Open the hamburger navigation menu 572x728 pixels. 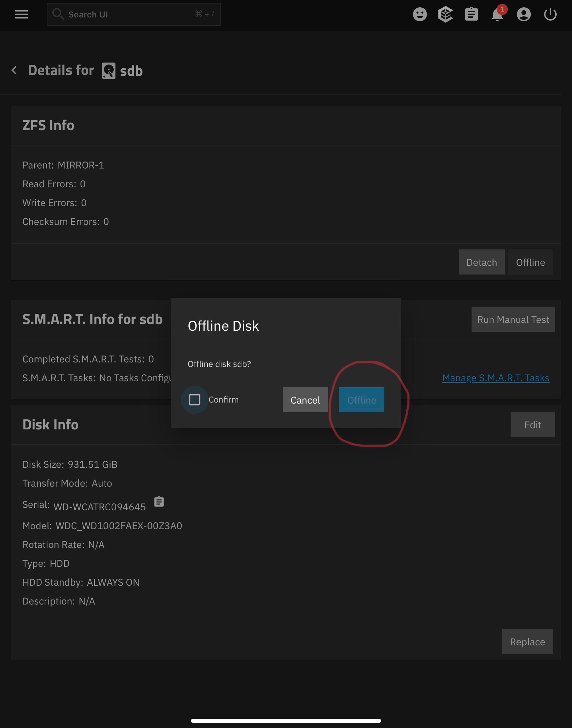click(22, 14)
